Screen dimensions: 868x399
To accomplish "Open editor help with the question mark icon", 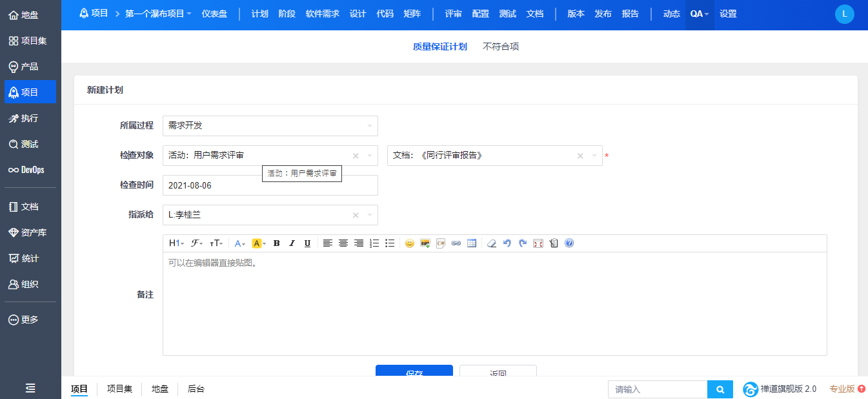I will pos(569,243).
